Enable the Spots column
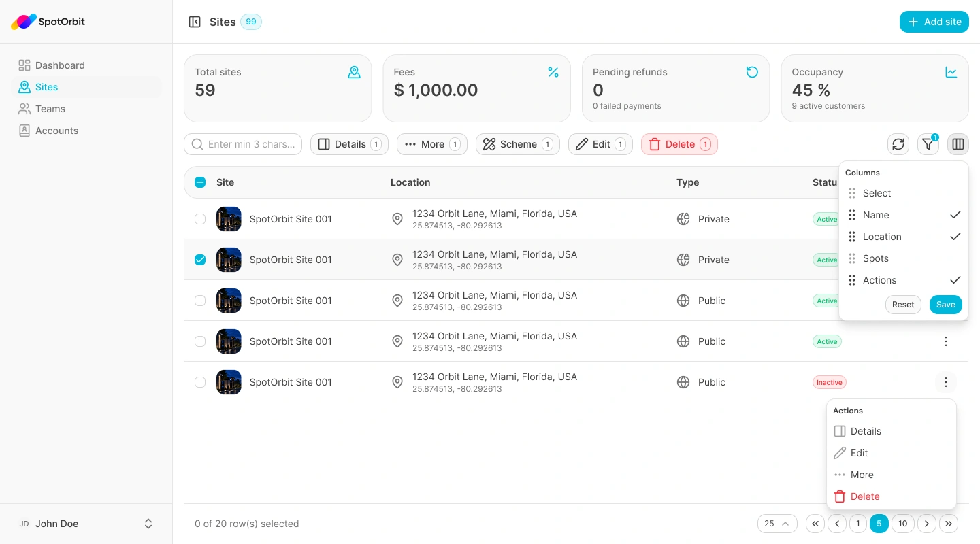 (x=904, y=258)
